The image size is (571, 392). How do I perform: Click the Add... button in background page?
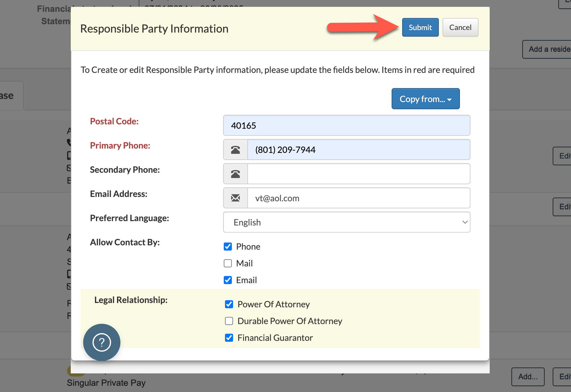pos(528,377)
